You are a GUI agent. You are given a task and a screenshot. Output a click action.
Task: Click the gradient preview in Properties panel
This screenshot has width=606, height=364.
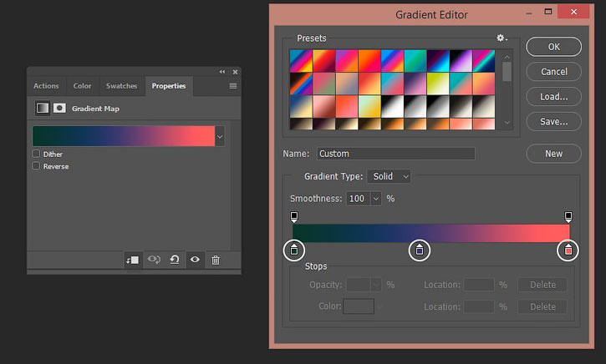(124, 136)
